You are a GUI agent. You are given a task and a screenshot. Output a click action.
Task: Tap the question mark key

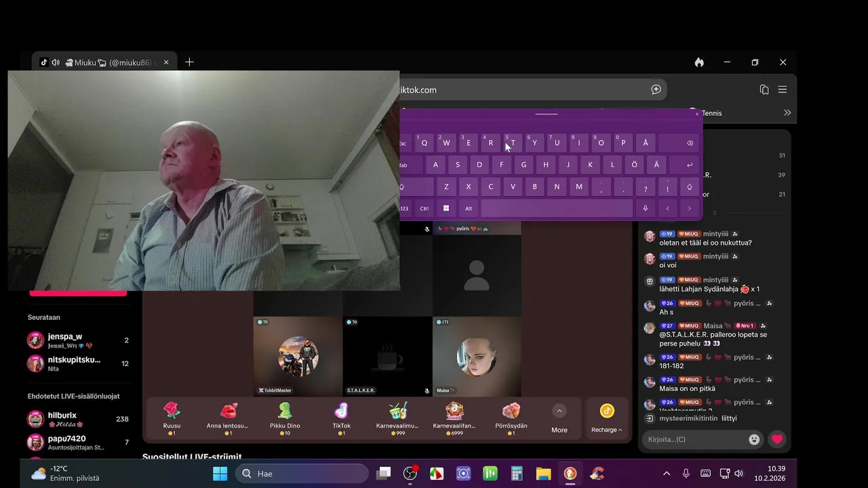pos(645,186)
